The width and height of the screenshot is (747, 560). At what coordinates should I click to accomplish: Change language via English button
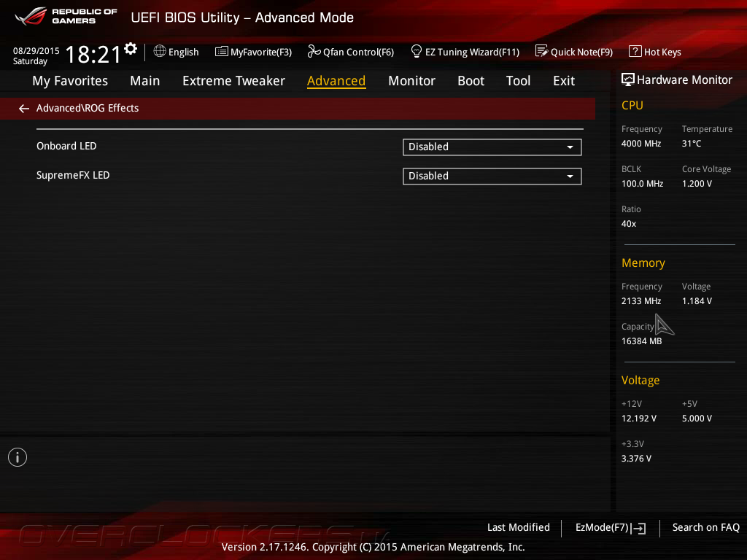click(183, 52)
